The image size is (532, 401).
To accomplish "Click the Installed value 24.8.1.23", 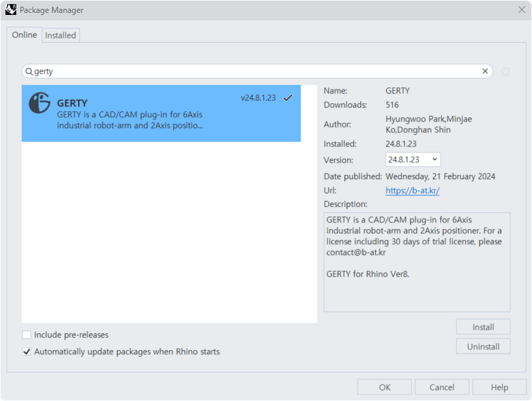I will tap(401, 144).
